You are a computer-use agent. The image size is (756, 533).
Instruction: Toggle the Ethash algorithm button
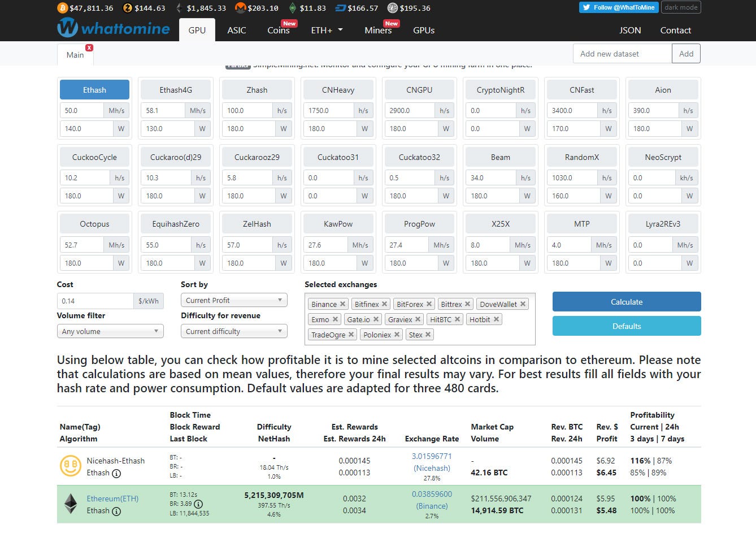(94, 90)
